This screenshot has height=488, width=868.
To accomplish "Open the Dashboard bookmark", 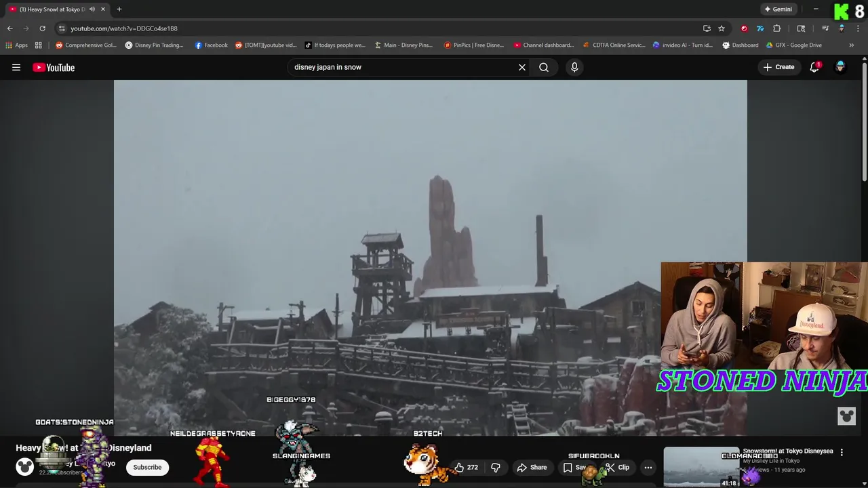I will 741,45.
